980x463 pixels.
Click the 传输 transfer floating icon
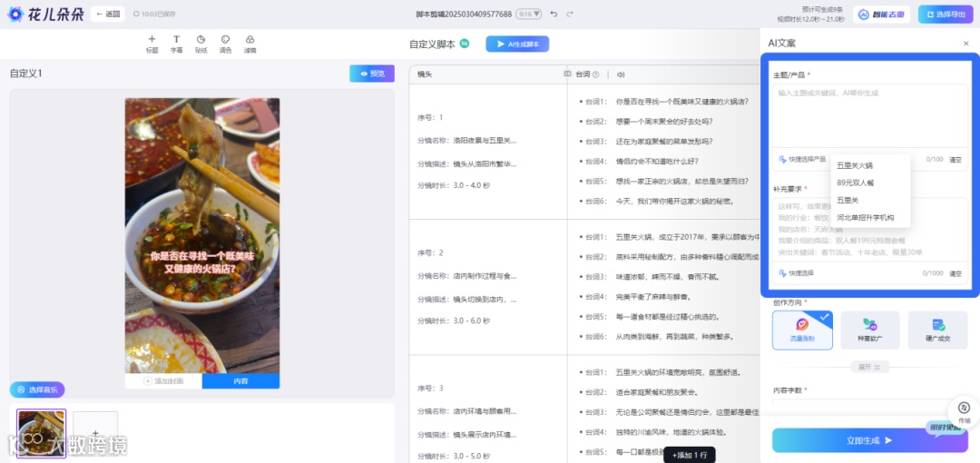click(964, 411)
